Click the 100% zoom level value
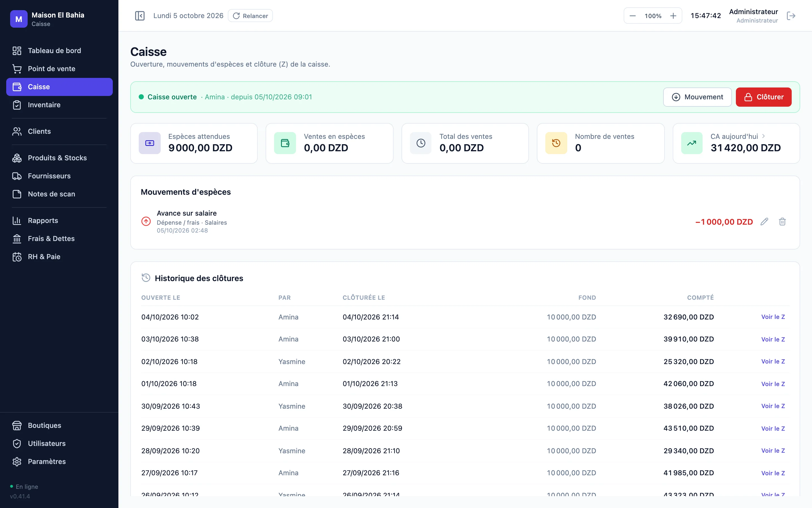Image resolution: width=812 pixels, height=508 pixels. tap(653, 16)
